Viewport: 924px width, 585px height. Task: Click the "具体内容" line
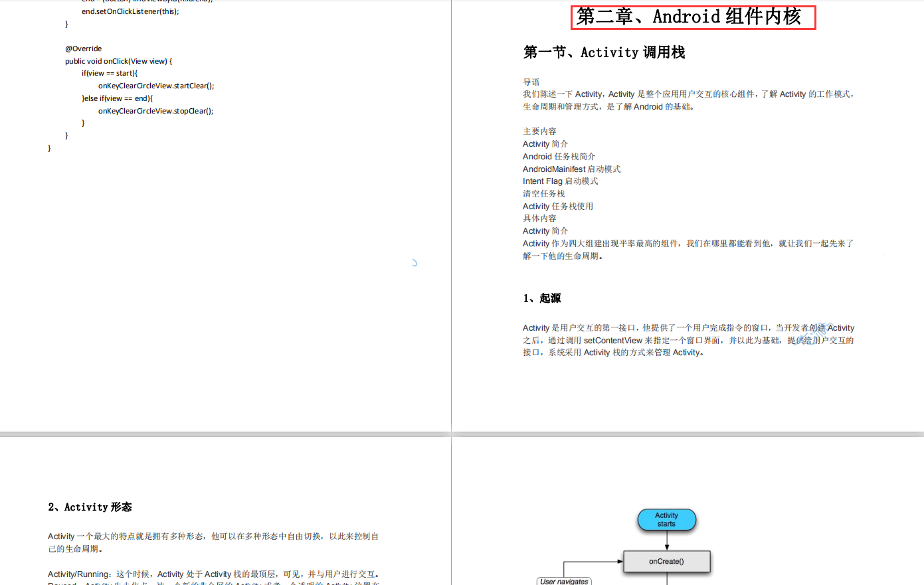pos(539,218)
